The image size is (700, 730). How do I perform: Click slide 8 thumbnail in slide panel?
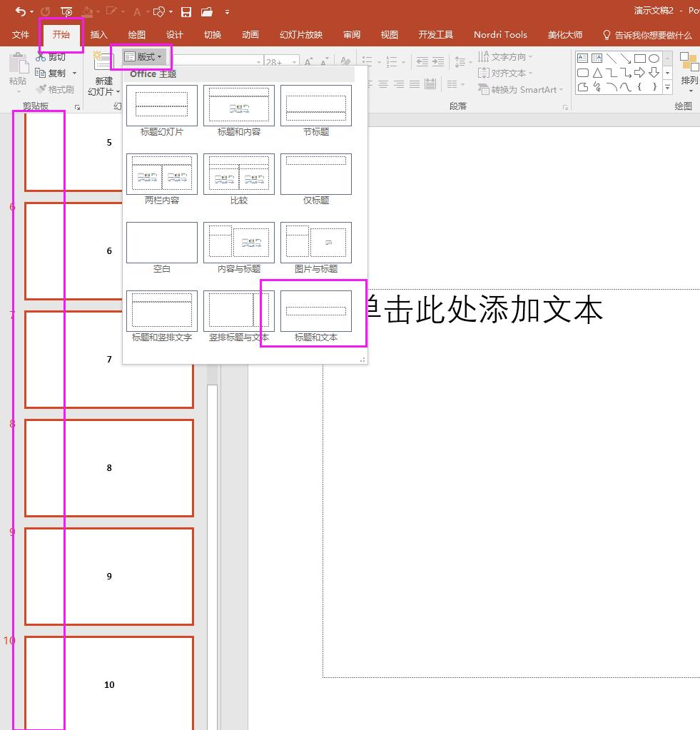point(109,467)
